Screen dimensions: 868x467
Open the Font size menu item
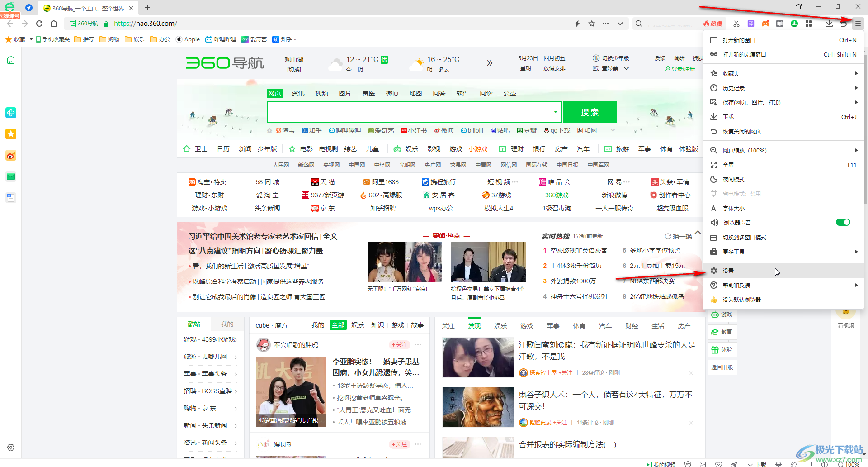(783, 208)
